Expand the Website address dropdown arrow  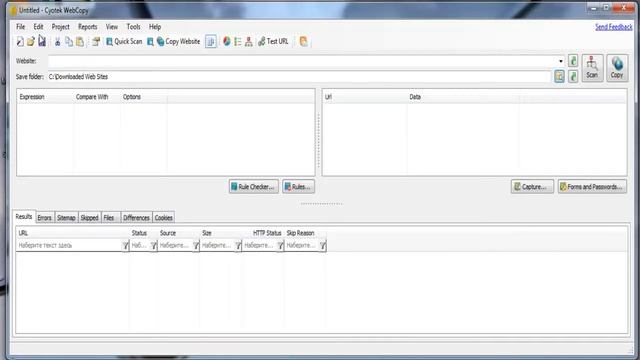click(x=561, y=61)
